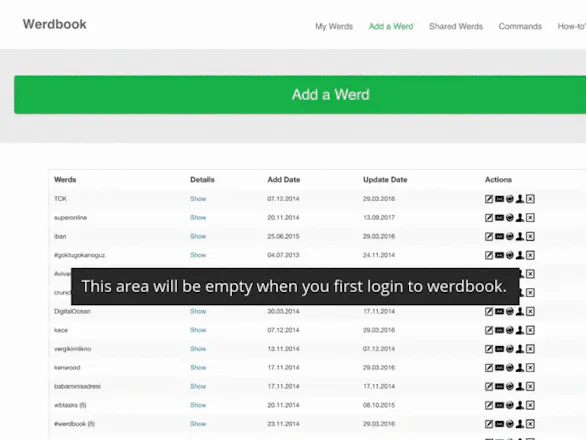The width and height of the screenshot is (586, 440).
Task: Show details for #werdbook werd
Action: (x=198, y=424)
